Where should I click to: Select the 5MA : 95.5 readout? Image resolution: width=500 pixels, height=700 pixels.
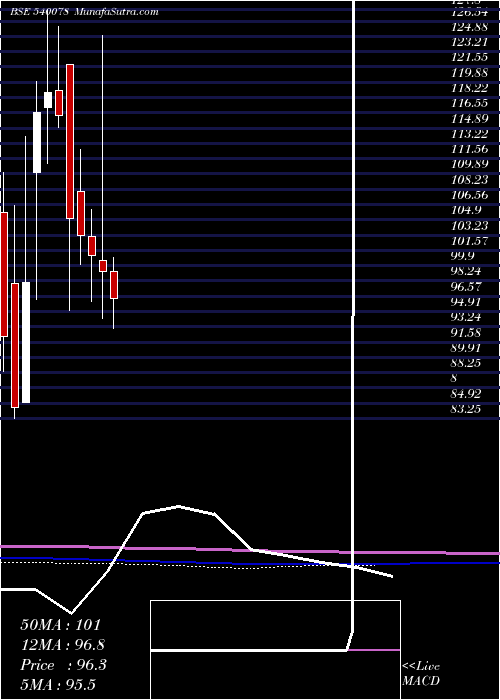(58, 685)
